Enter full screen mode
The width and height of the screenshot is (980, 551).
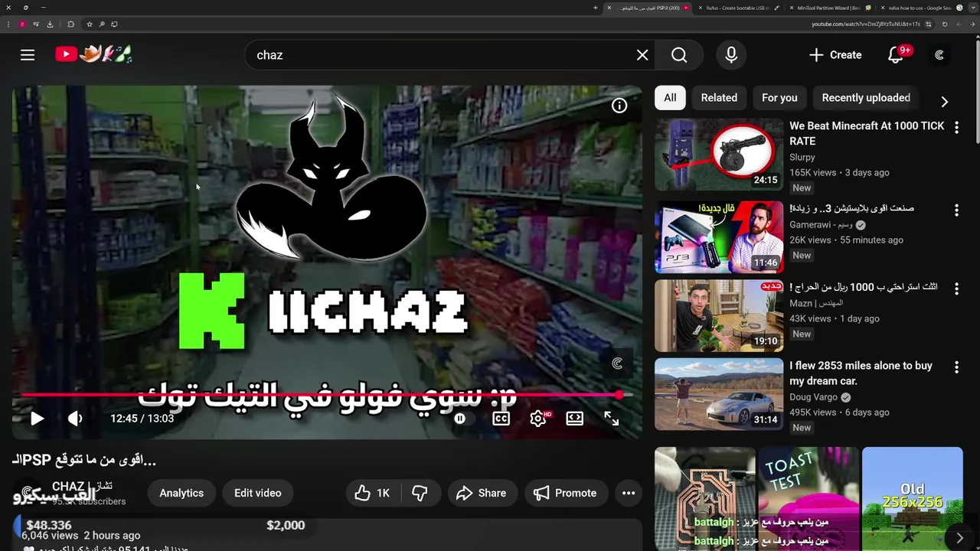[x=611, y=419]
